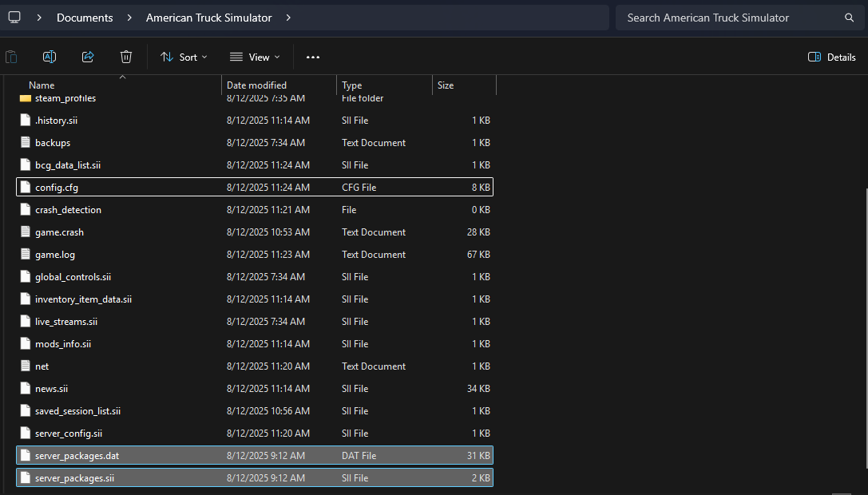This screenshot has width=868, height=495.
Task: Select the live_streams.sii file
Action: [x=255, y=321]
